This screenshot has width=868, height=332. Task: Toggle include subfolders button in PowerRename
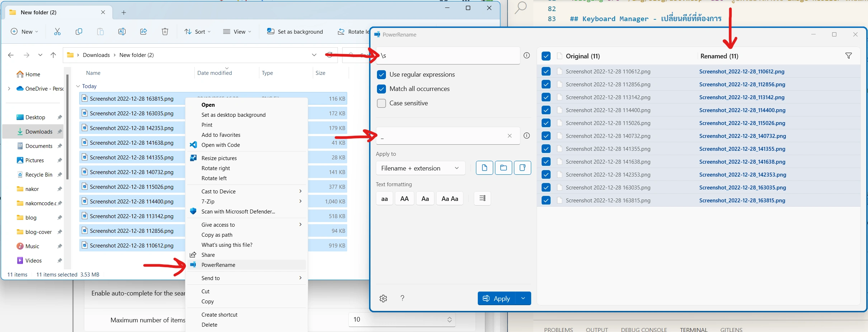(523, 168)
